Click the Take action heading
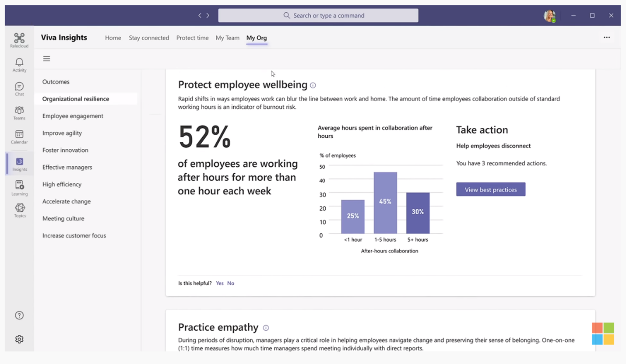Screen dimensions: 626x364 482,130
